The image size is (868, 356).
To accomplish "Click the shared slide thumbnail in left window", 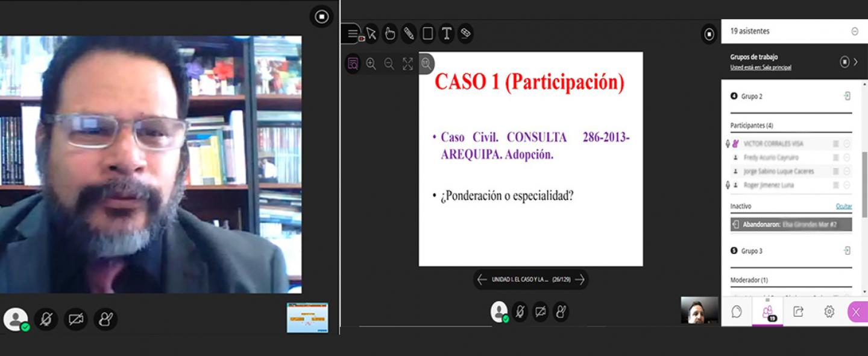I will 307,317.
